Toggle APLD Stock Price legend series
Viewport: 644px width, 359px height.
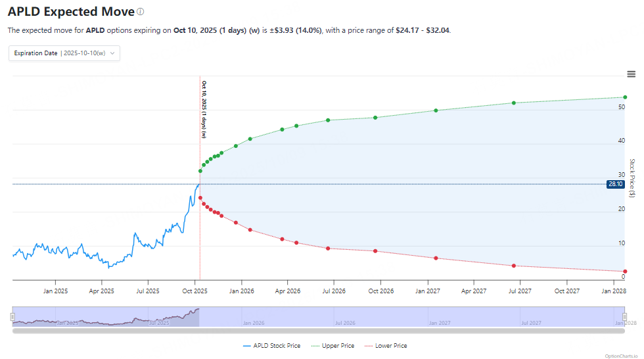pyautogui.click(x=271, y=346)
